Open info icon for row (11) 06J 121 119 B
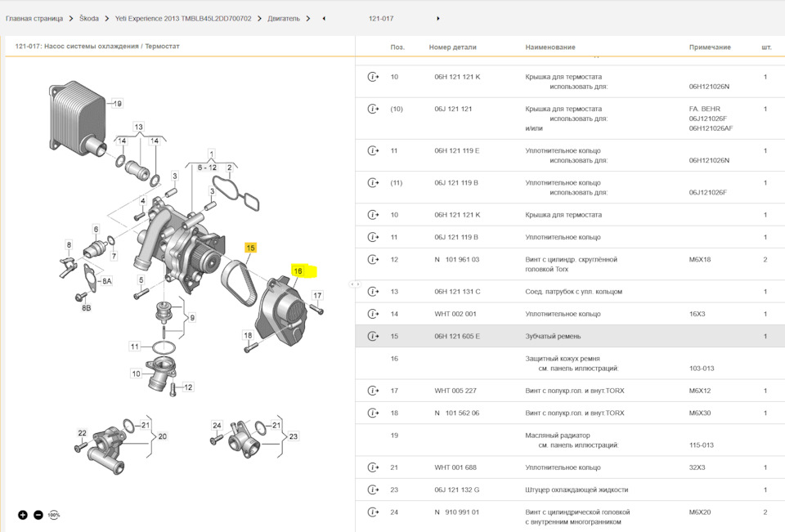This screenshot has height=532, width=785. [373, 183]
